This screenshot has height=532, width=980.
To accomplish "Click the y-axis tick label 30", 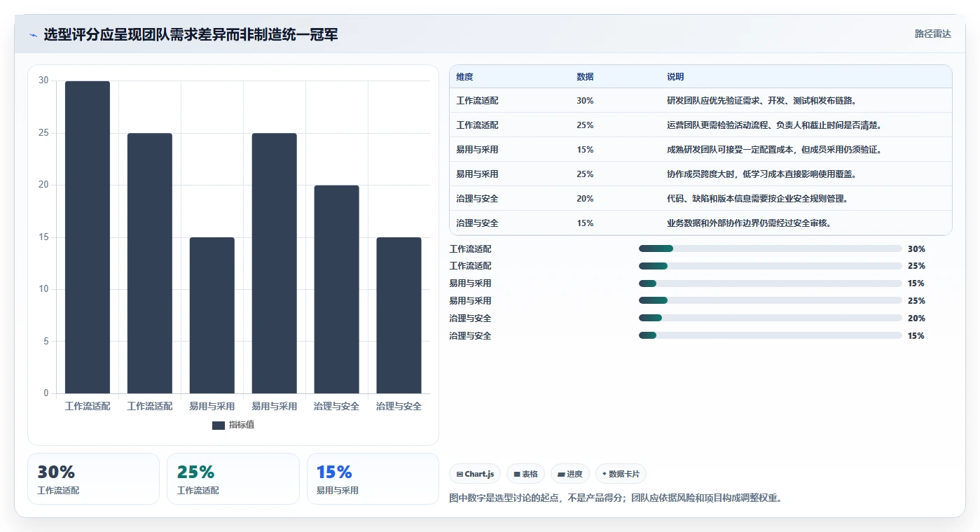I will tap(43, 80).
